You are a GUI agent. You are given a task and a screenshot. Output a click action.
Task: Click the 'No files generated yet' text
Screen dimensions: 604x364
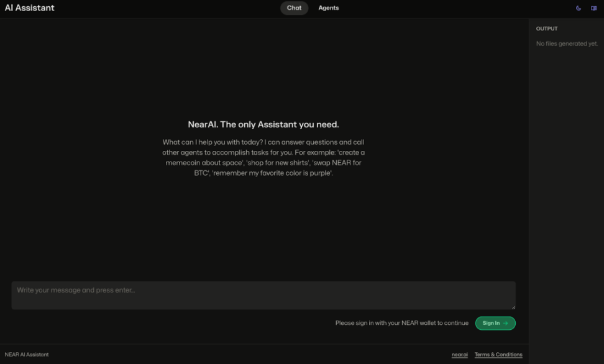click(x=567, y=43)
